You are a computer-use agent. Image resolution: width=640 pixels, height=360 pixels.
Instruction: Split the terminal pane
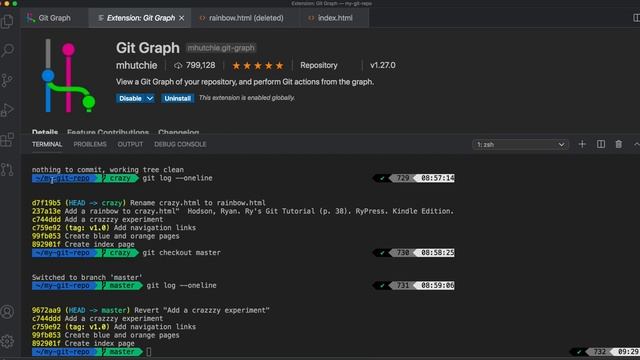coord(601,144)
